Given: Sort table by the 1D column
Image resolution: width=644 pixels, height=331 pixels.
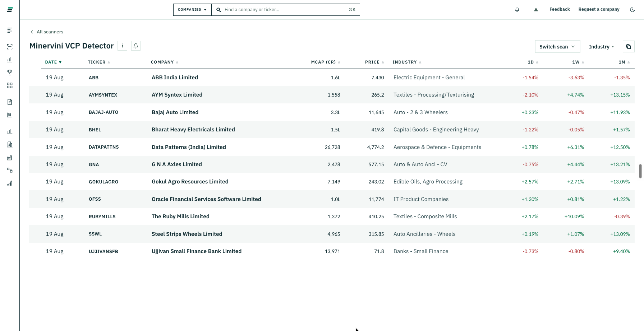Looking at the screenshot, I should pos(533,62).
